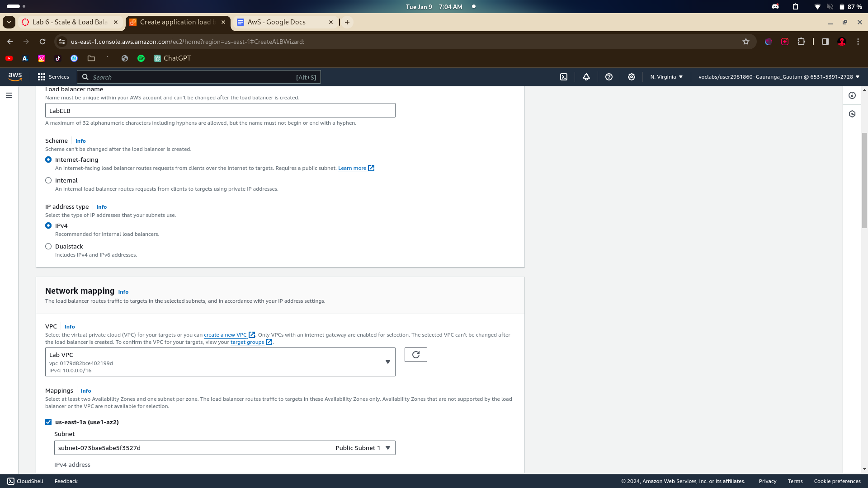Open the Services grid menu
The image size is (868, 488).
point(53,77)
